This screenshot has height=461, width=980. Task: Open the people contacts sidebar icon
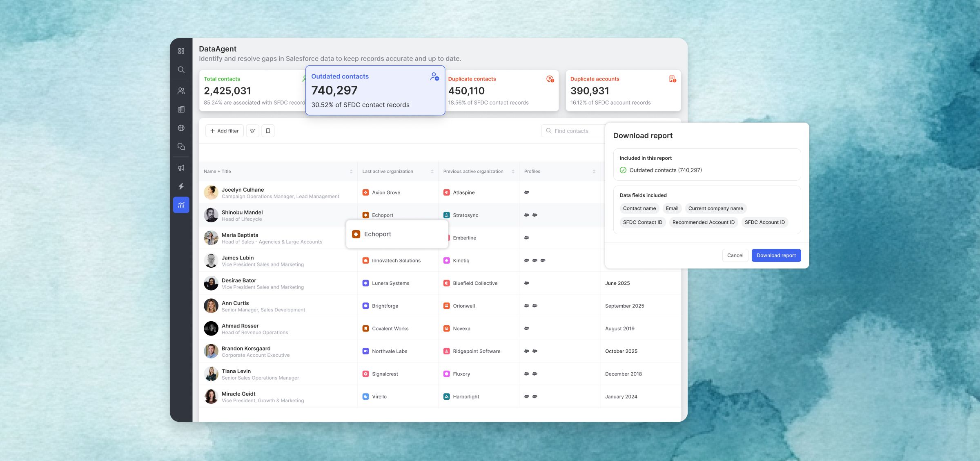pyautogui.click(x=181, y=91)
